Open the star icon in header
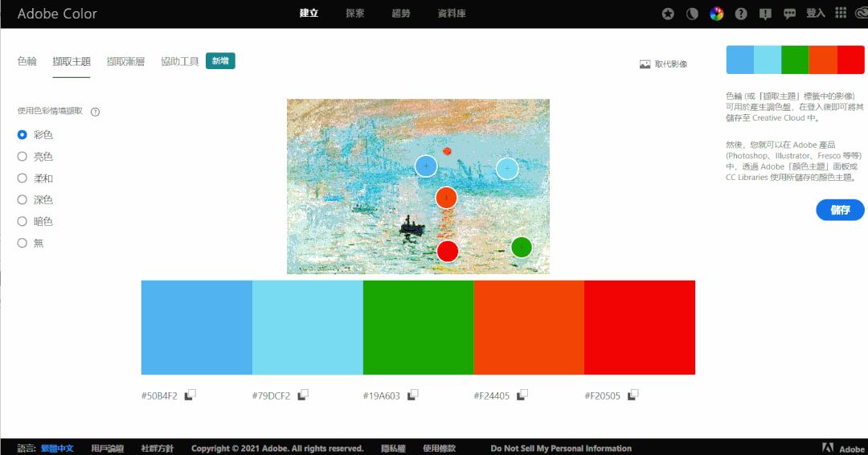 [x=668, y=14]
